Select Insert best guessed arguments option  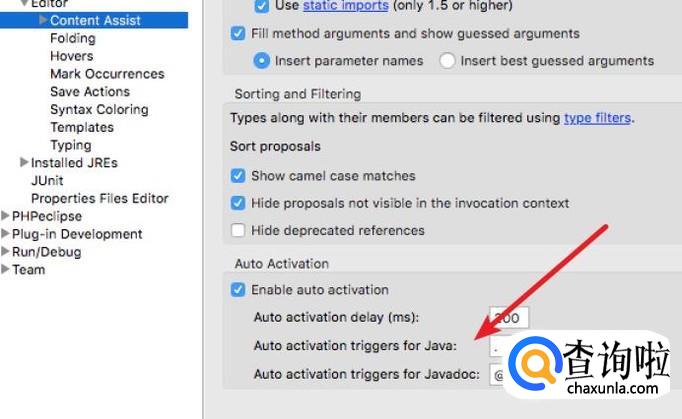[447, 61]
